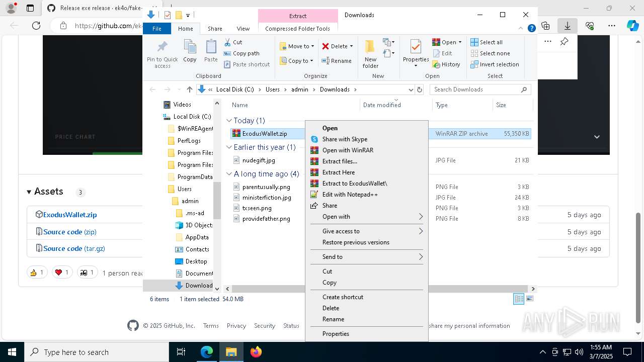The image size is (644, 362).
Task: Click the Task View taskbar icon
Action: click(181, 352)
